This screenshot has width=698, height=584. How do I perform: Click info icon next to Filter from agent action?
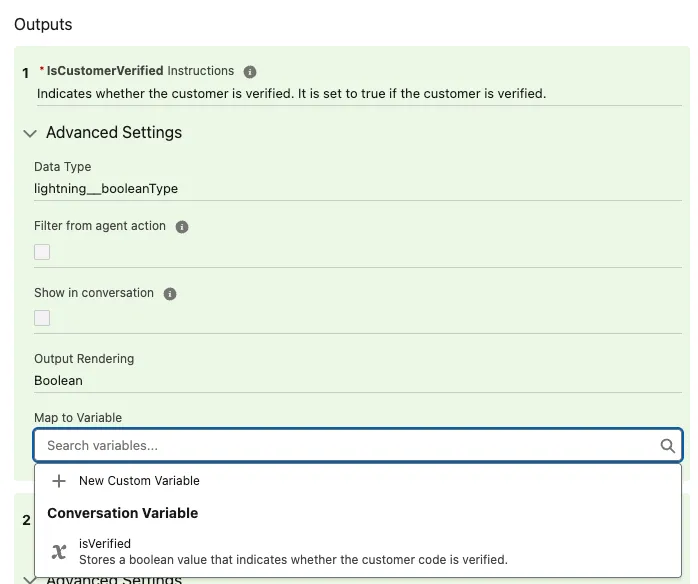tap(182, 227)
